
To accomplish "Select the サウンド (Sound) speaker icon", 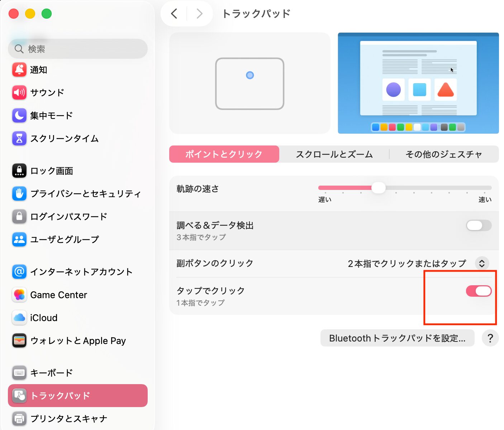I will 19,92.
